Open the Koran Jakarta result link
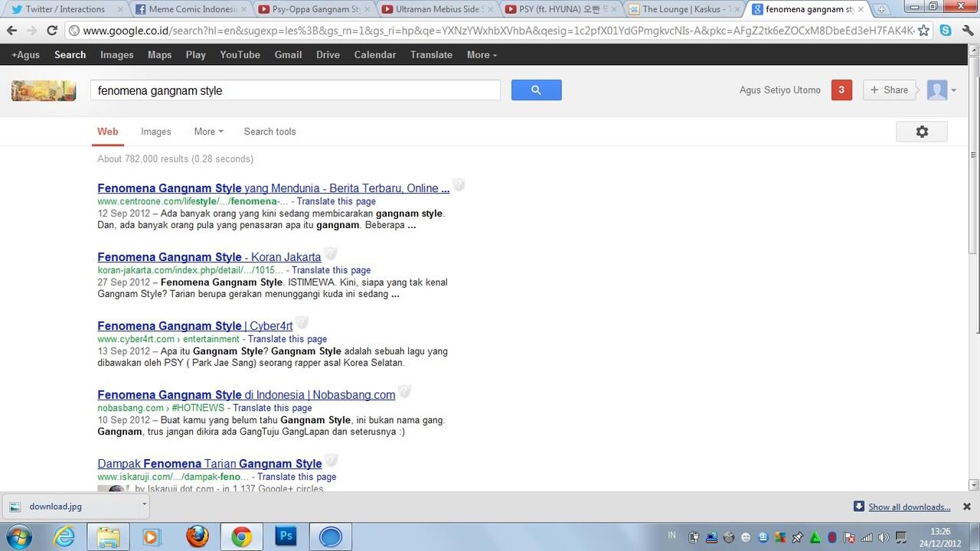The height and width of the screenshot is (551, 980). tap(209, 257)
